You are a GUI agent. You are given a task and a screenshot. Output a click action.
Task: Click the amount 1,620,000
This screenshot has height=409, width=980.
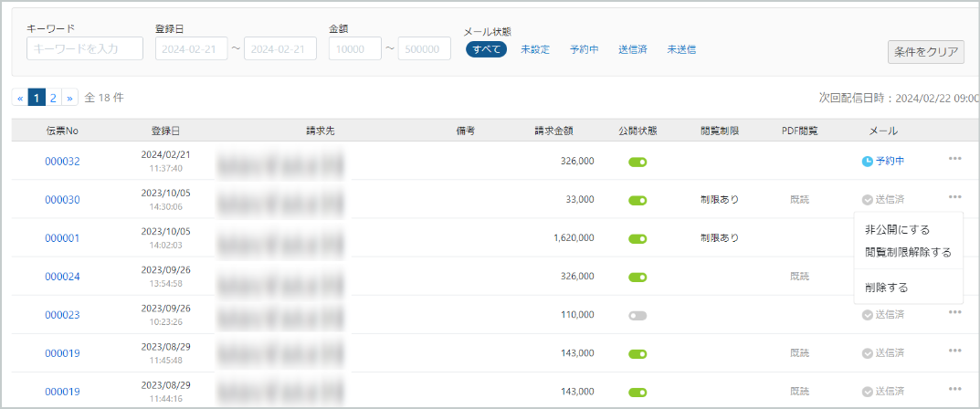574,238
